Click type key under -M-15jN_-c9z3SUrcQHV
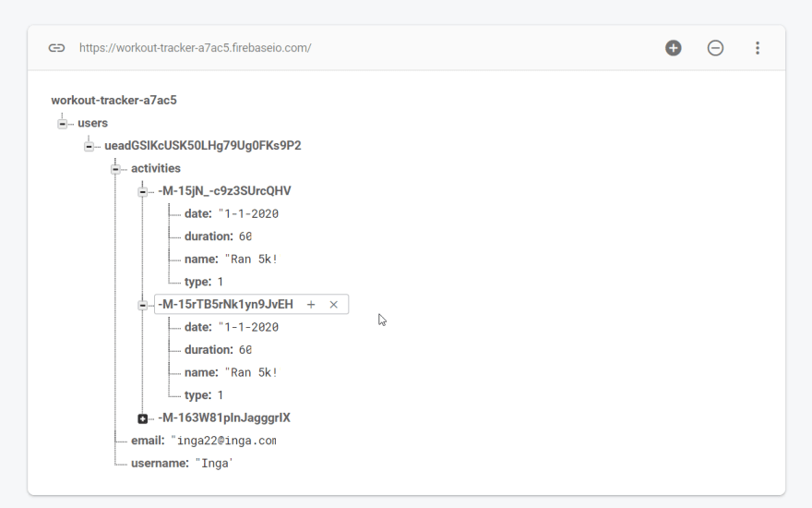 pyautogui.click(x=197, y=282)
